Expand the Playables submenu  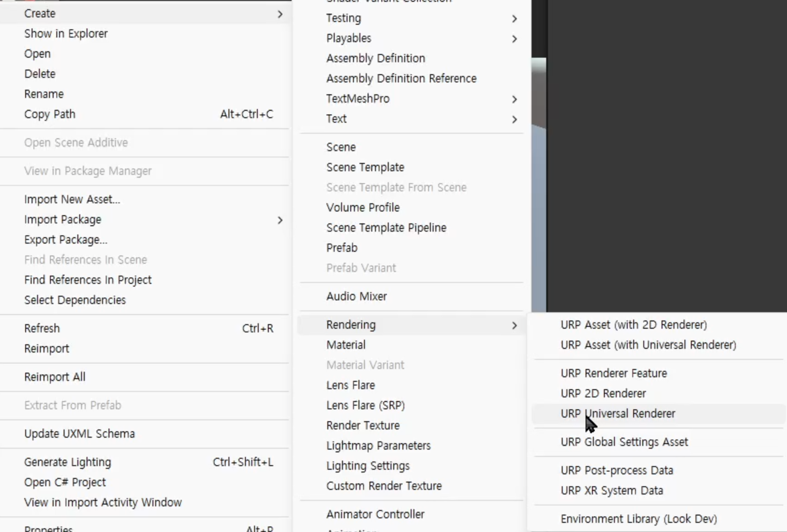click(x=411, y=38)
